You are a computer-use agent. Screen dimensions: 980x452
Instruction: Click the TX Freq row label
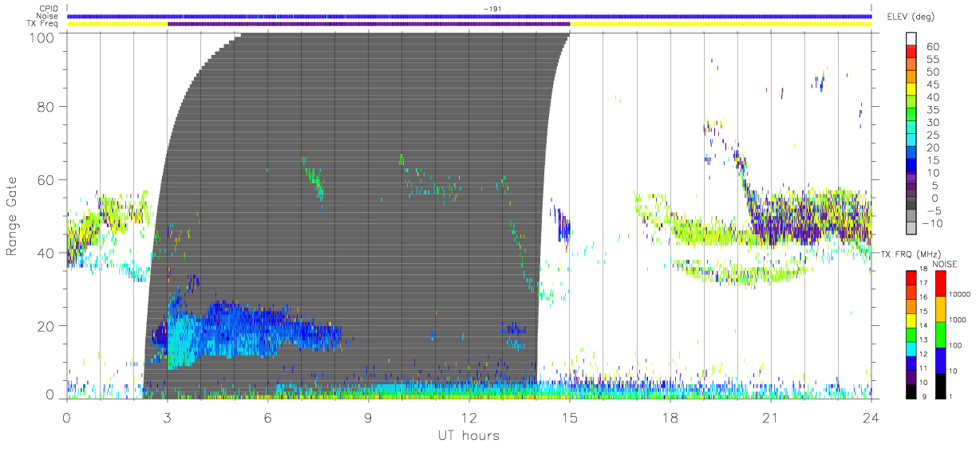tap(43, 24)
